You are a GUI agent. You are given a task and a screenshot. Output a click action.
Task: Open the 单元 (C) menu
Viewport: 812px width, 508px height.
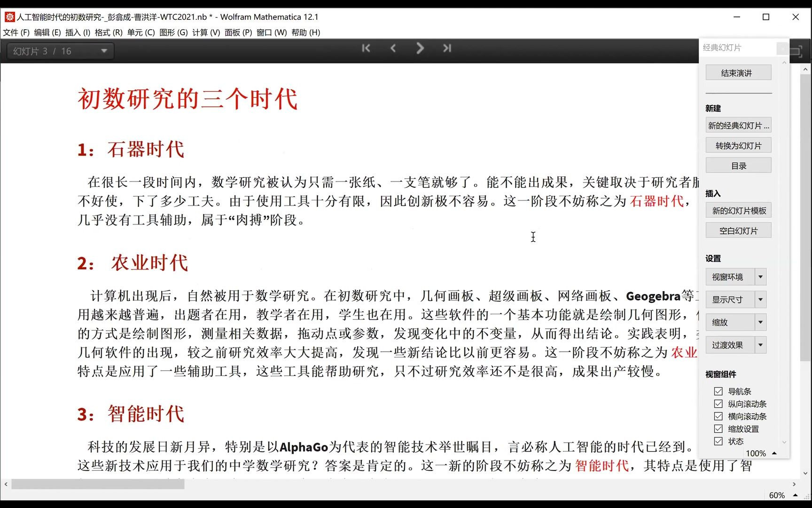(141, 32)
